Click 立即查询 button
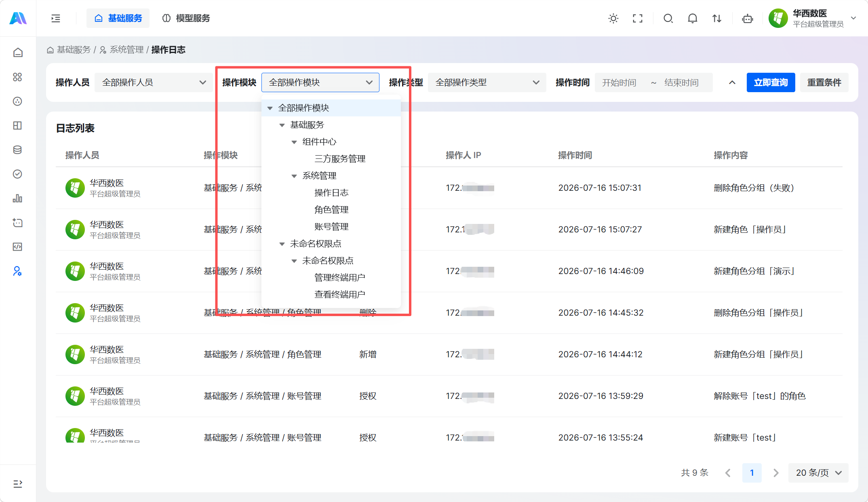This screenshot has height=502, width=868. point(771,82)
